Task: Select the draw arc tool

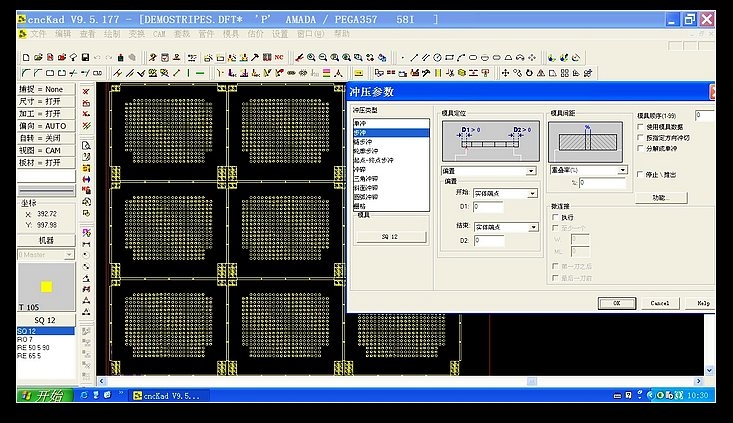Action: pyautogui.click(x=461, y=57)
